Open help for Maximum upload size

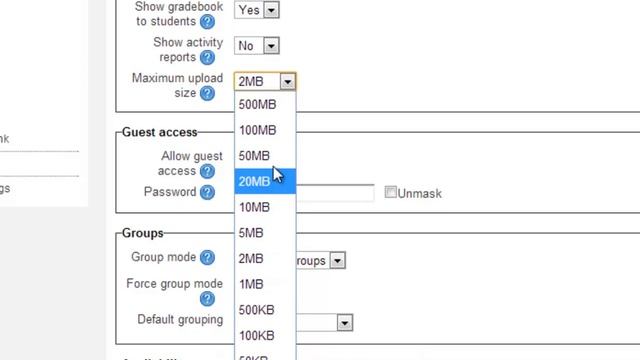[x=207, y=93]
